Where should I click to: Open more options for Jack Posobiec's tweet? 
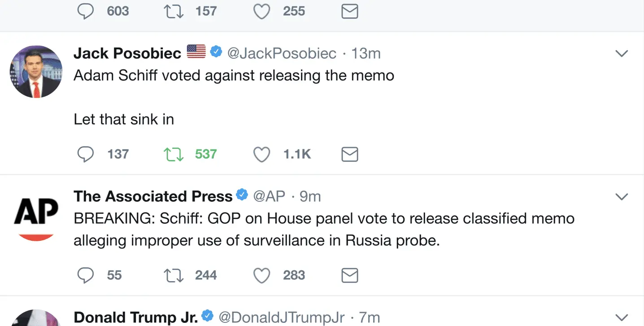click(x=622, y=53)
